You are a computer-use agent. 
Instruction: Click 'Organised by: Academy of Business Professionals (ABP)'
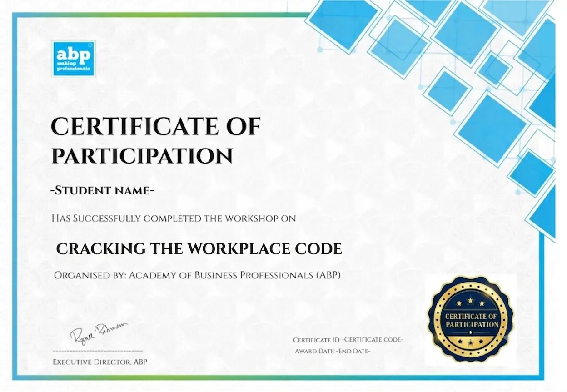tap(197, 275)
